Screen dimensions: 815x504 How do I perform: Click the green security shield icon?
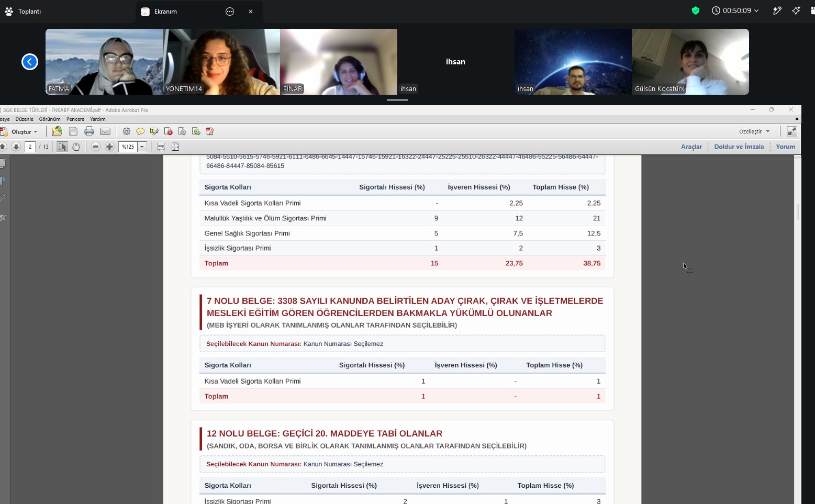[x=696, y=10]
